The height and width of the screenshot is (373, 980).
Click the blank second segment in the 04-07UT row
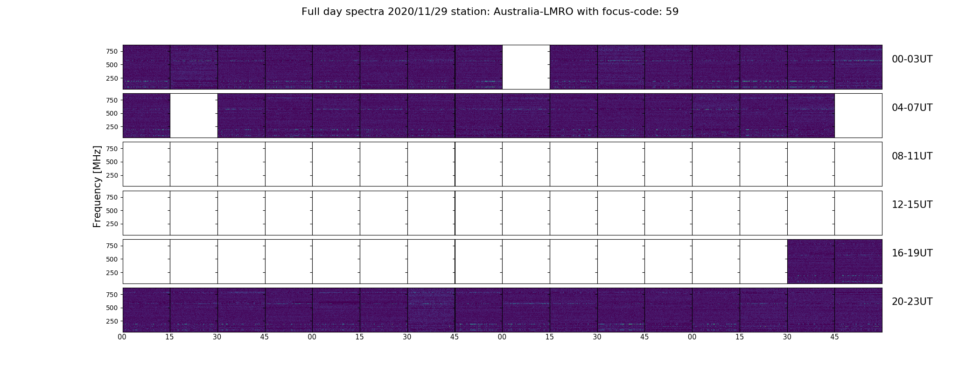[x=194, y=116]
